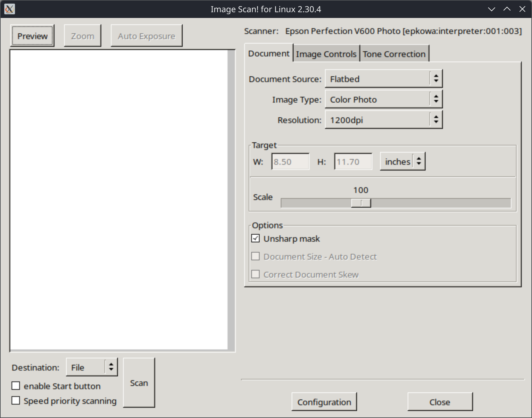Image resolution: width=532 pixels, height=418 pixels.
Task: Change the inches unit dropdown
Action: pos(403,162)
